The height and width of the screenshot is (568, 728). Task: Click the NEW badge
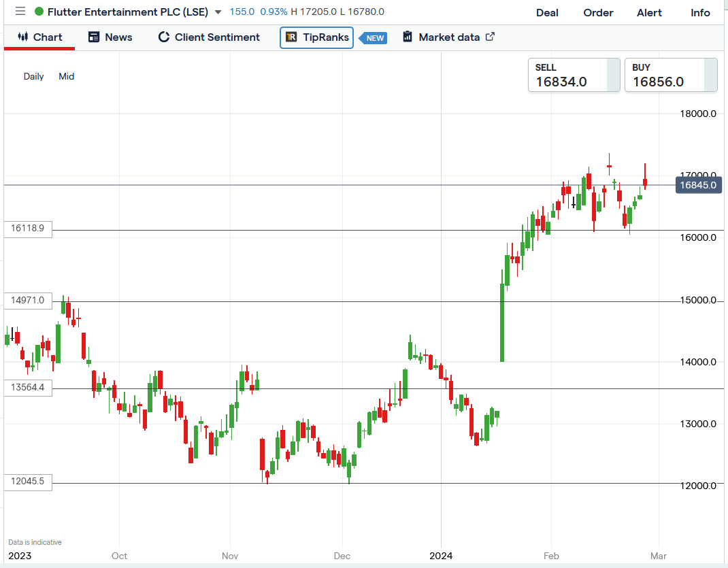point(374,38)
